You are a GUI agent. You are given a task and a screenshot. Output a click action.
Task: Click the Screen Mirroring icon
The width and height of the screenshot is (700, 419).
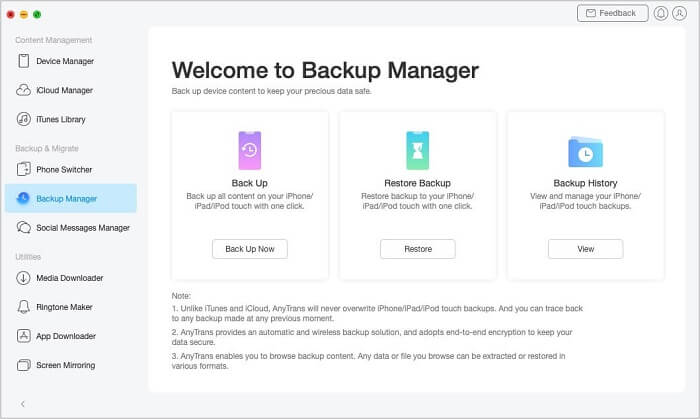23,365
